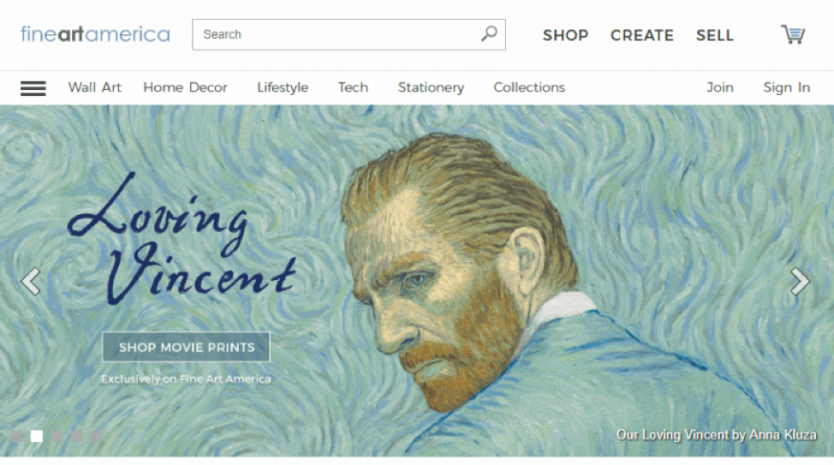Open the Lifestyle category menu

pyautogui.click(x=282, y=88)
